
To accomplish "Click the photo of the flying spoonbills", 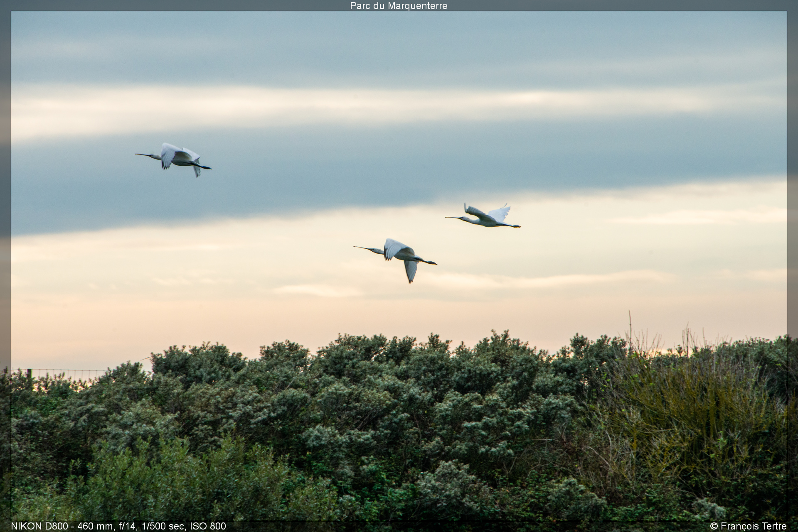I will (x=399, y=266).
